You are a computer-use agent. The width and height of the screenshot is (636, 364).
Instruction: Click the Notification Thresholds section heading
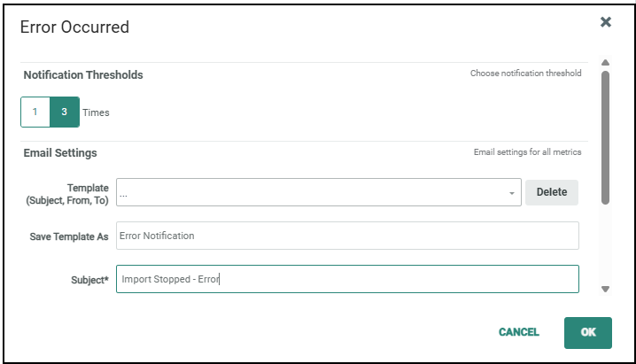tap(83, 75)
